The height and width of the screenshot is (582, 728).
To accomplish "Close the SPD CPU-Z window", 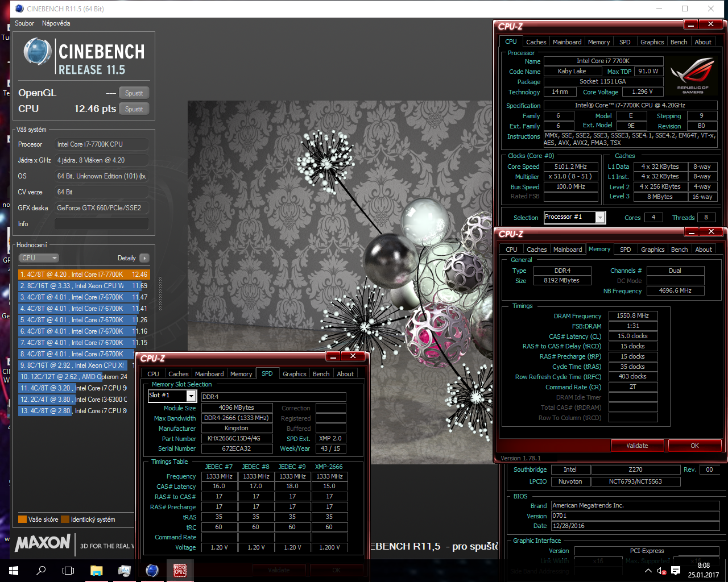I will (x=353, y=356).
